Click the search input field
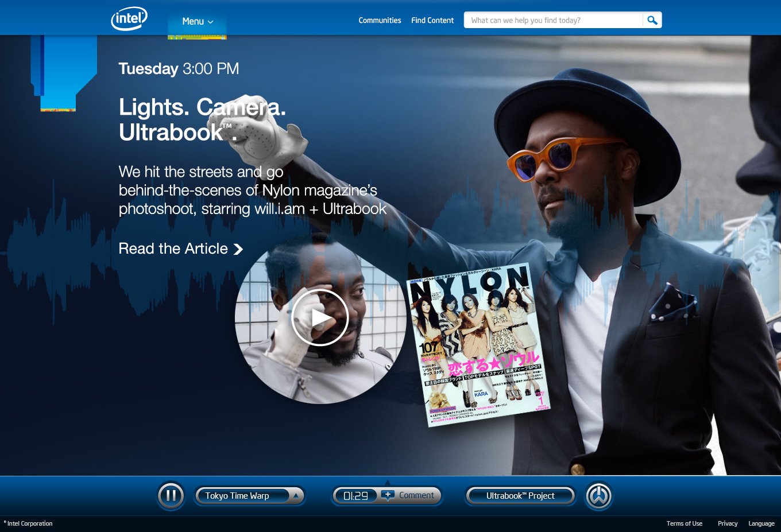The width and height of the screenshot is (781, 532). (x=553, y=20)
